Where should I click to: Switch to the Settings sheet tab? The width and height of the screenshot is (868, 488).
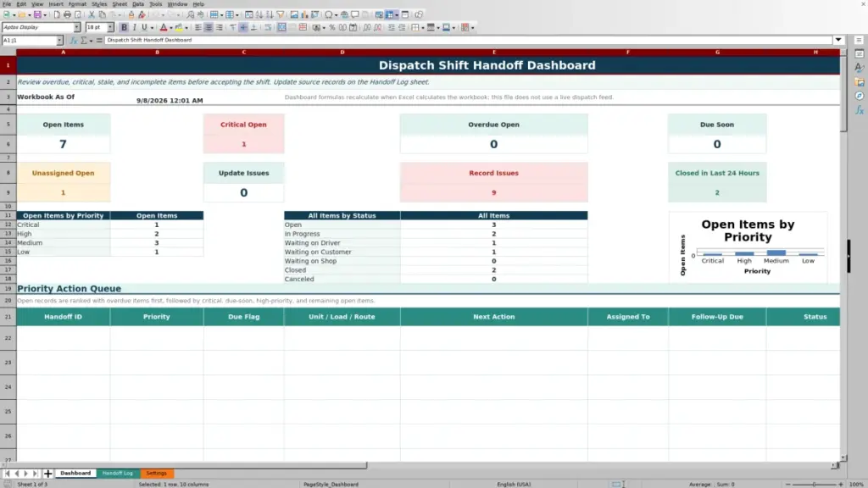click(156, 473)
